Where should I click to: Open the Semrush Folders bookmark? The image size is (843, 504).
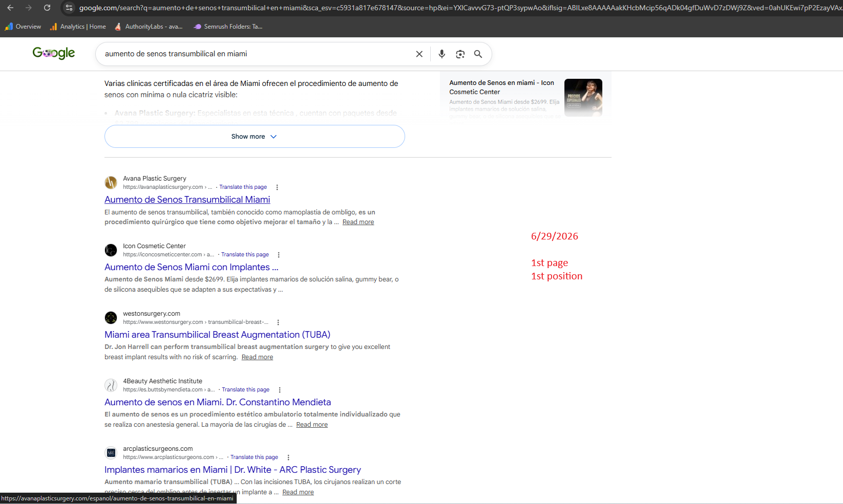tap(228, 27)
